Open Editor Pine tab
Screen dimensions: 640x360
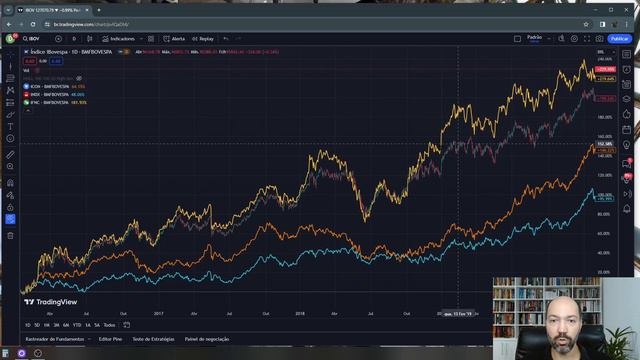click(x=110, y=339)
